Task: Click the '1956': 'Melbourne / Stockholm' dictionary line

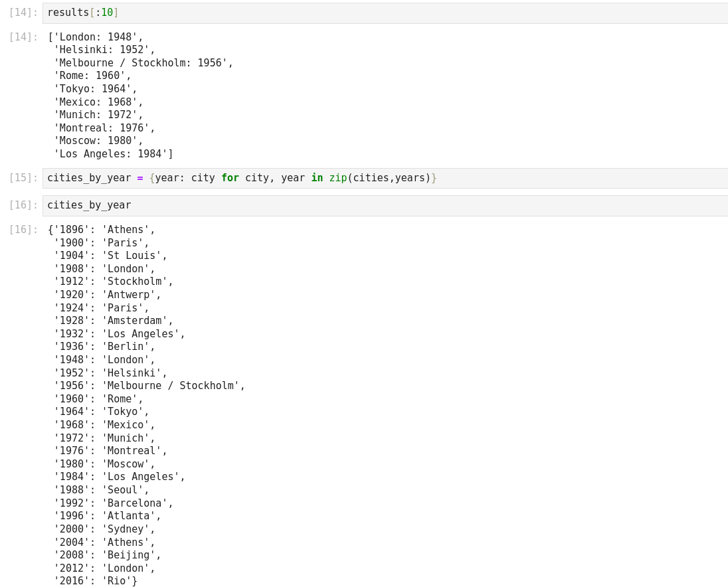Action: (x=149, y=386)
